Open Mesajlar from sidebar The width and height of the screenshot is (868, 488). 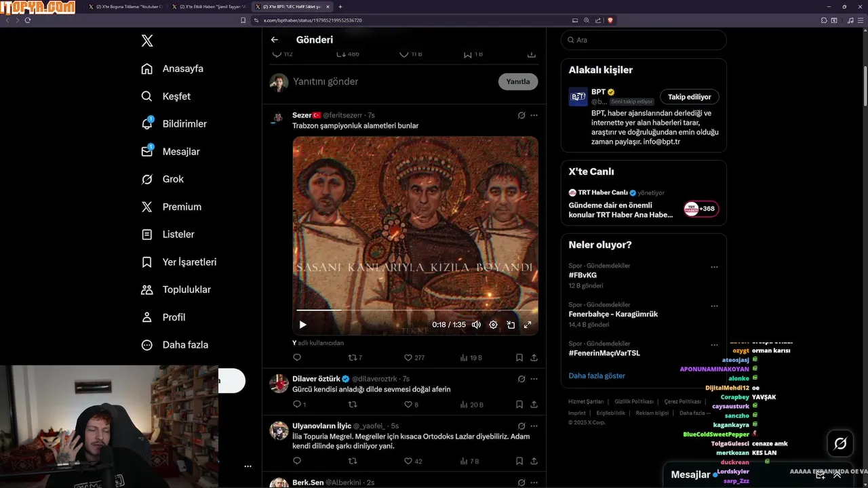tap(171, 152)
